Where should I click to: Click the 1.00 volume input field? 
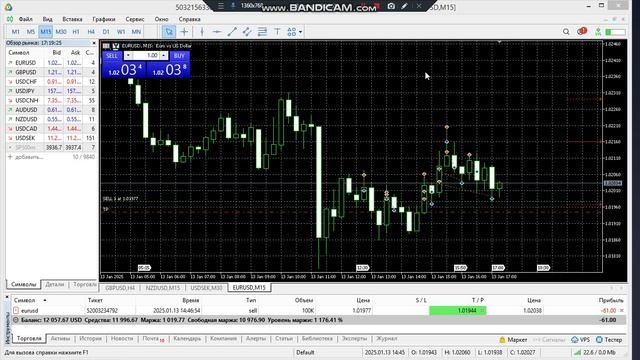tap(146, 56)
